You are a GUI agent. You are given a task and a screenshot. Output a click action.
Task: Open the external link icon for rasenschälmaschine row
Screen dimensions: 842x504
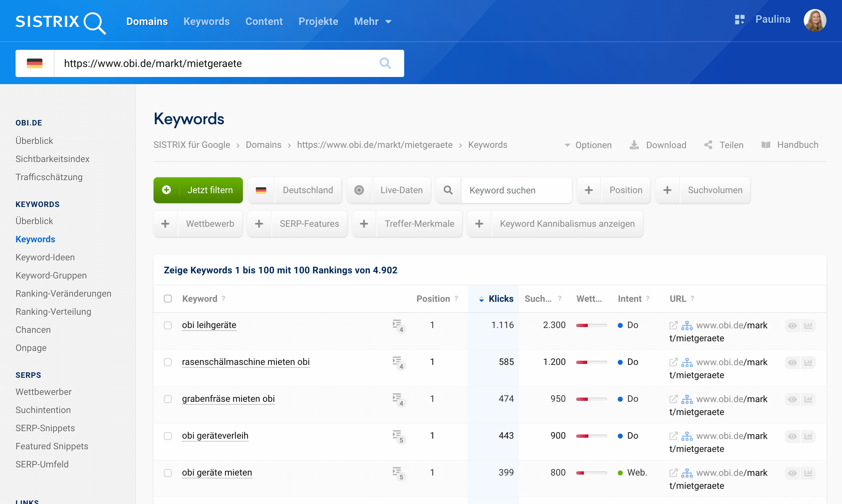point(673,362)
